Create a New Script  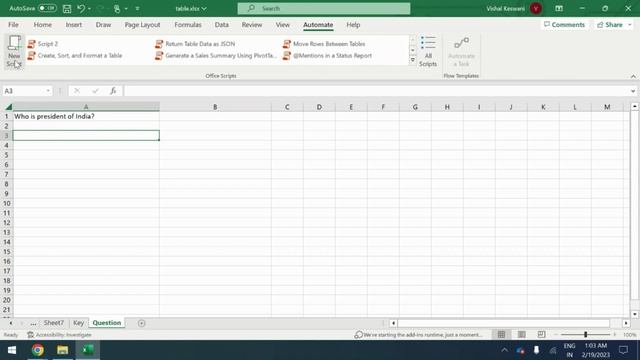click(x=14, y=51)
